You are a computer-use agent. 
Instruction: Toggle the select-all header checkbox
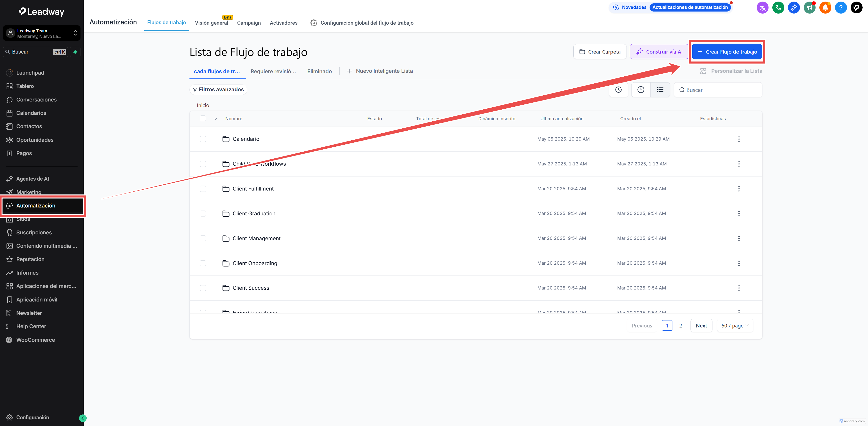point(203,119)
